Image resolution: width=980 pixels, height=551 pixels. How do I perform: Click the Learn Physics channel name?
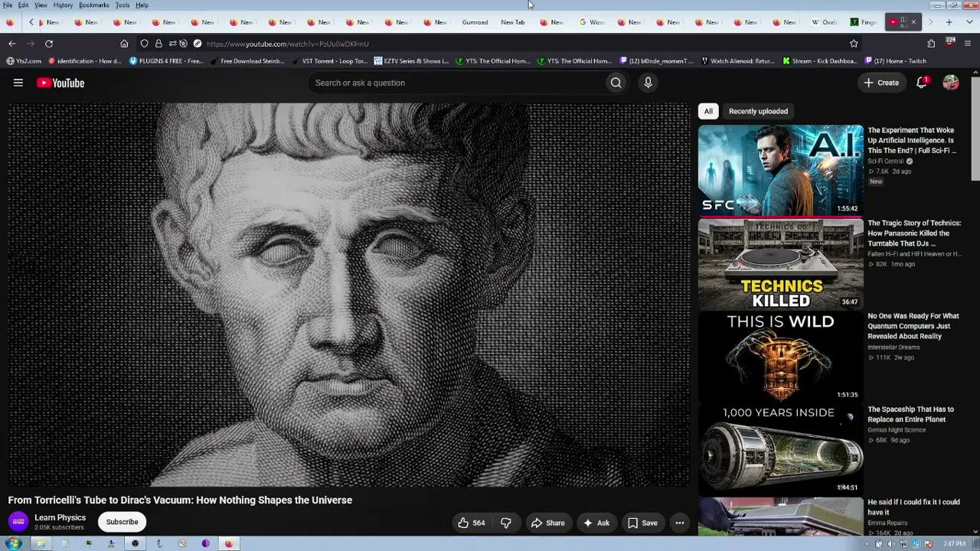coord(60,517)
